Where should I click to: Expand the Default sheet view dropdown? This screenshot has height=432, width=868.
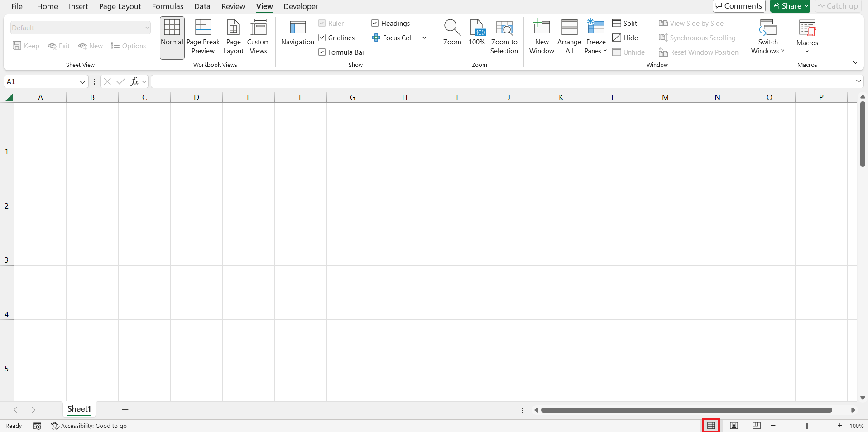[146, 28]
